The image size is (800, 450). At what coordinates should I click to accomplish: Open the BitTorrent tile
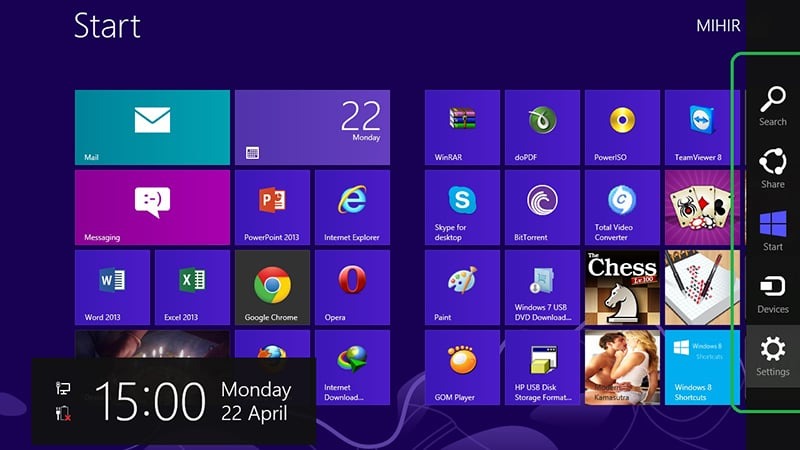coord(542,208)
